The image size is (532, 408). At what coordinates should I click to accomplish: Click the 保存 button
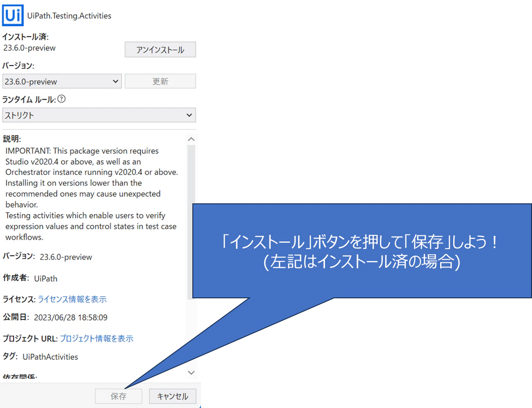[x=119, y=396]
